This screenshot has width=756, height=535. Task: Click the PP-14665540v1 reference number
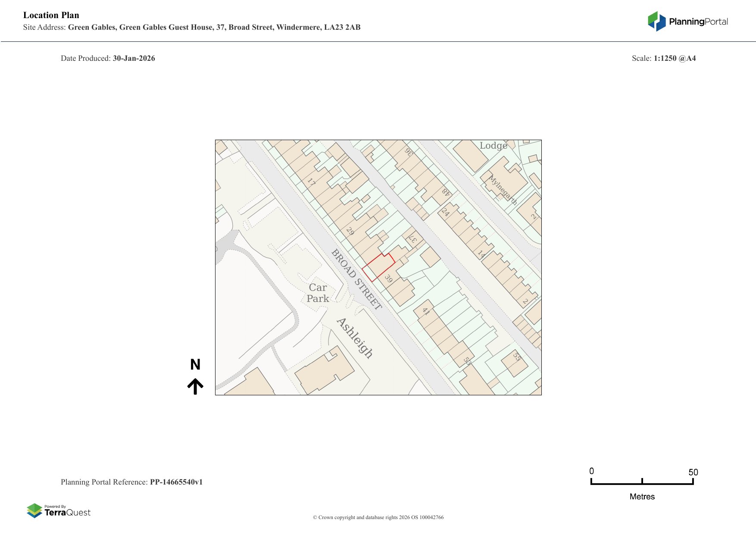click(x=176, y=482)
